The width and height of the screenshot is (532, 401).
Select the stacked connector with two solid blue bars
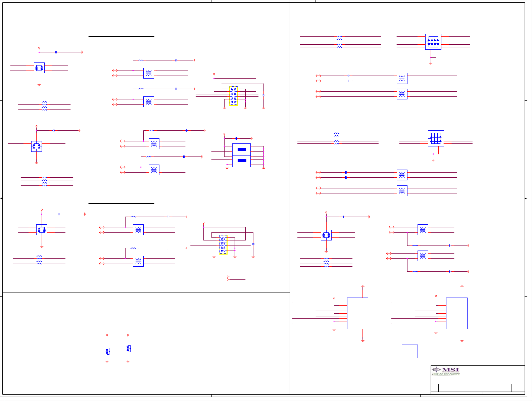point(241,154)
